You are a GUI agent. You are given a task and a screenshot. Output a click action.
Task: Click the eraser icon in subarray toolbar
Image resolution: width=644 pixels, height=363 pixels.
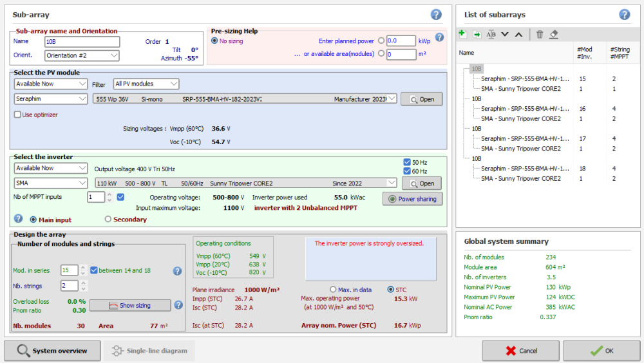pos(554,34)
